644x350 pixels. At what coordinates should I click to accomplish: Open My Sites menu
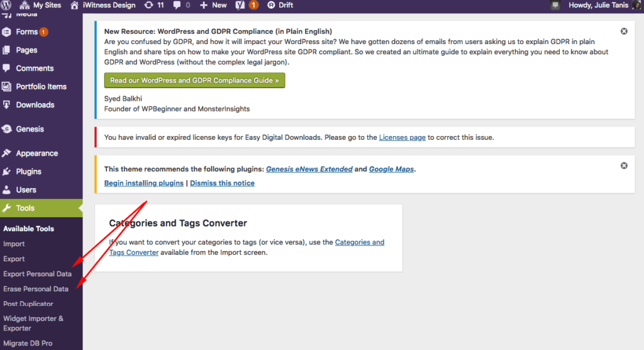47,5
